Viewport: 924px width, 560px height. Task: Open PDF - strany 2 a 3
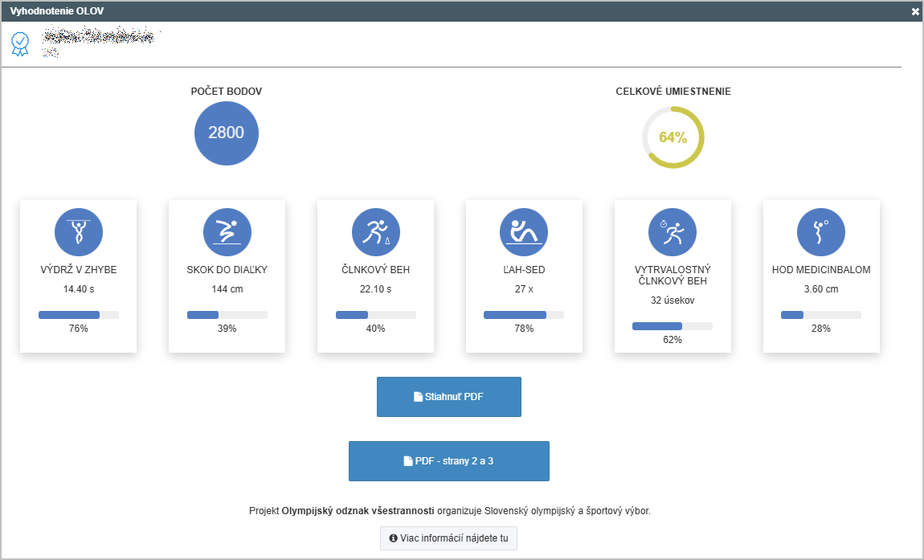tap(448, 461)
